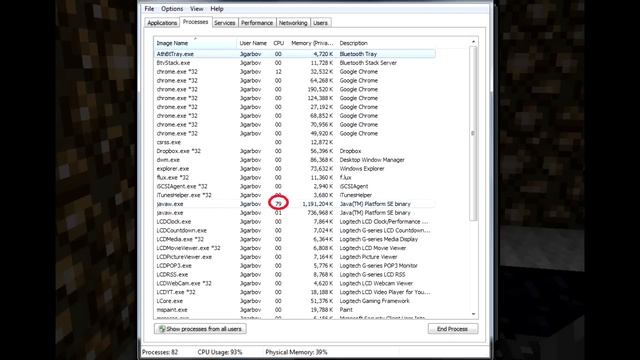Select the AthBtTray.exe process row

point(294,54)
